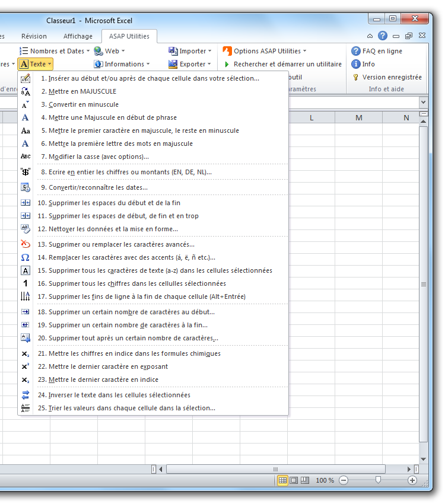Image resolution: width=445 pixels, height=504 pixels.
Task: Click the lowercase icon beside Convertir en minuscule
Action: [x=26, y=104]
